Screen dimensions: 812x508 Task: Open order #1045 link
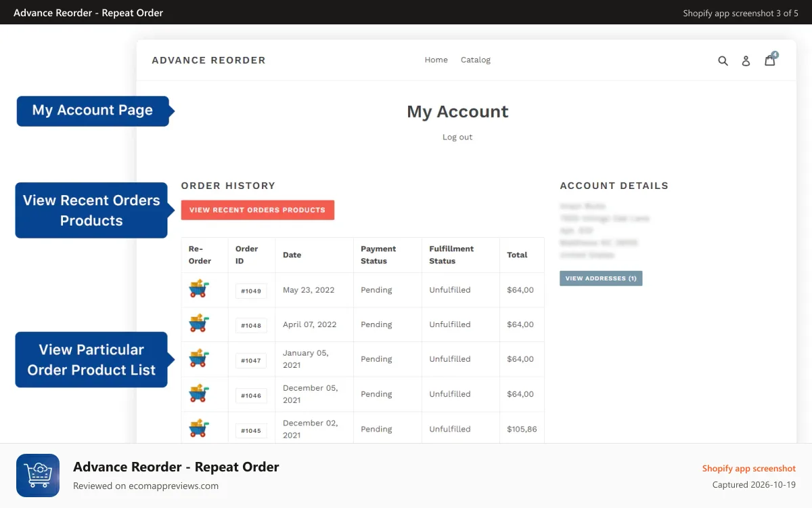[x=251, y=430]
